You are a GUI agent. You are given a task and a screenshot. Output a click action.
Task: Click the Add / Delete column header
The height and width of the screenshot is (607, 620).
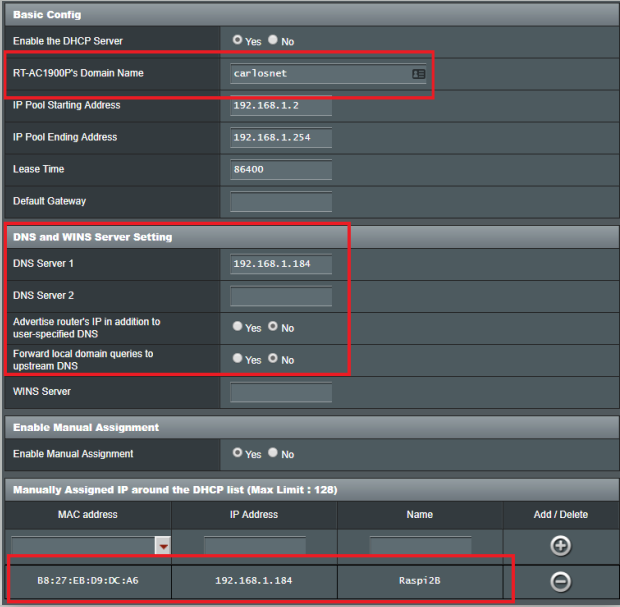point(561,514)
